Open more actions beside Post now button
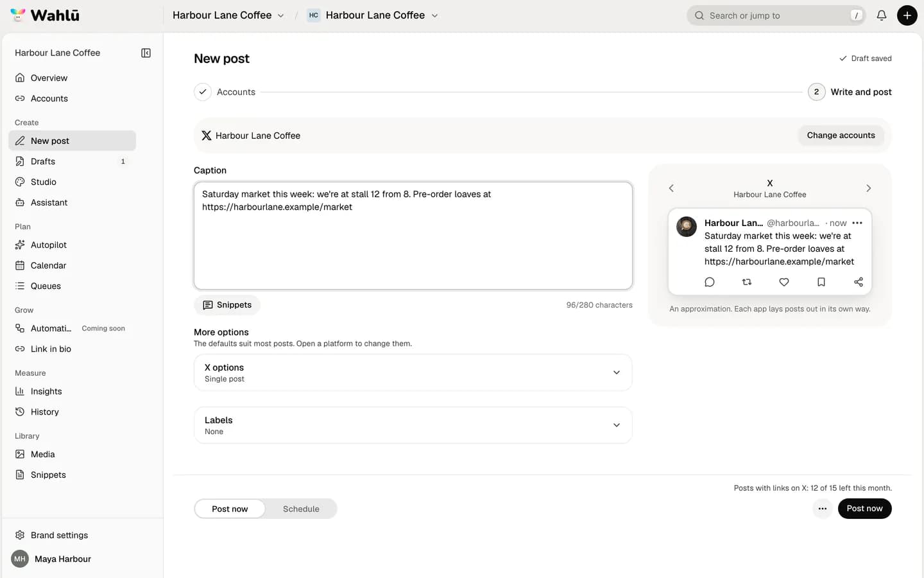Image resolution: width=924 pixels, height=578 pixels. [822, 509]
